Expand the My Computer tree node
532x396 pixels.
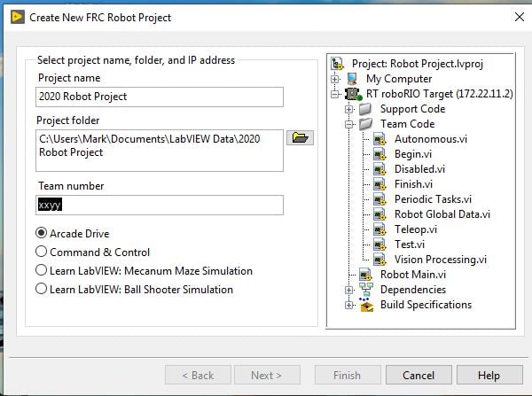(335, 79)
